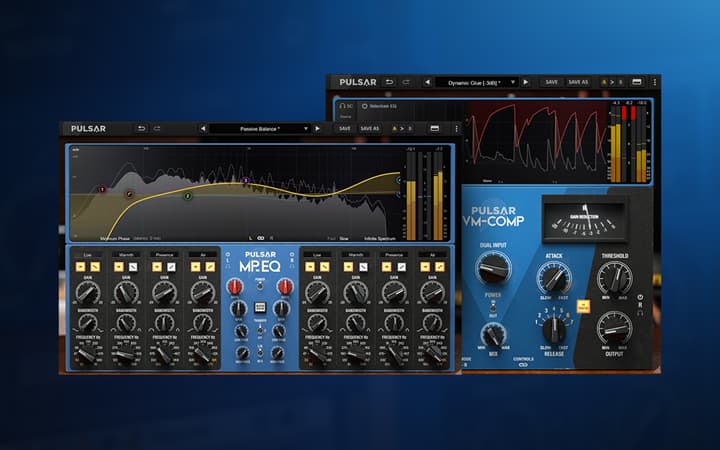Undo last change in VM-Comp window

389,82
